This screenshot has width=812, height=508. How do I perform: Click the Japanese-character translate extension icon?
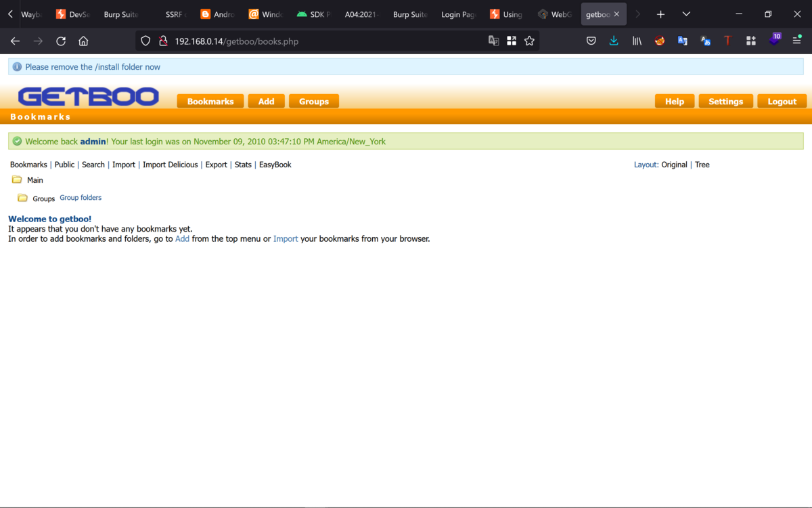705,41
